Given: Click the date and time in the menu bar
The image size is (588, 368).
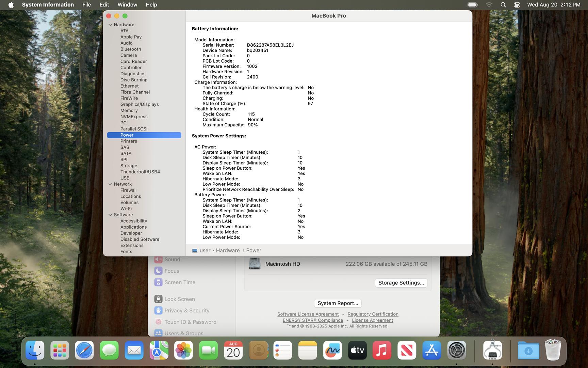Looking at the screenshot, I should pyautogui.click(x=554, y=5).
